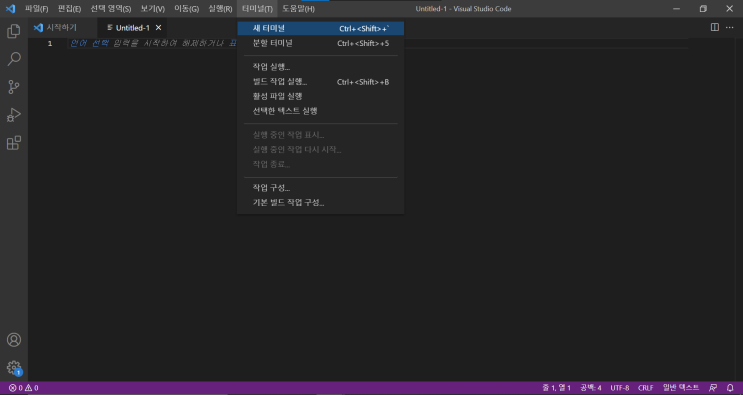Select 작업 실행... menu entry
The image size is (743, 395).
point(321,67)
